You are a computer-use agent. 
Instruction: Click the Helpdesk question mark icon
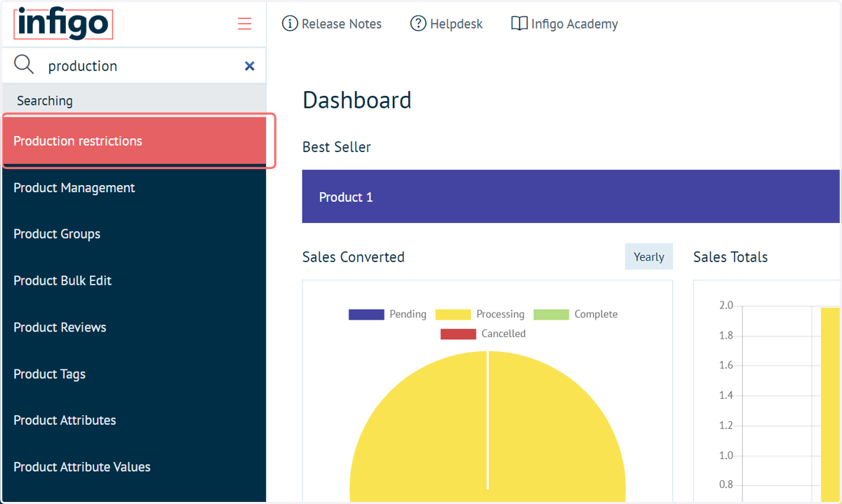click(x=418, y=24)
